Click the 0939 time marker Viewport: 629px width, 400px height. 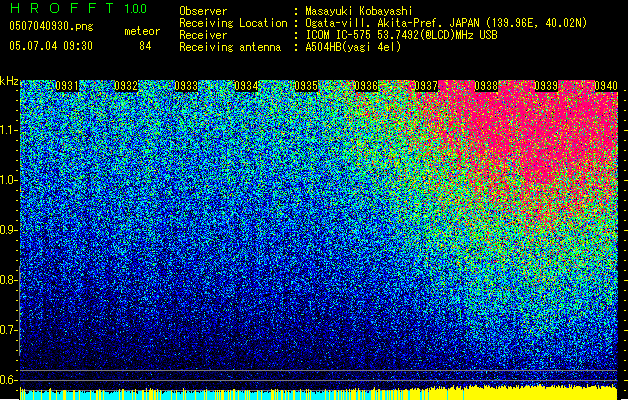546,86
